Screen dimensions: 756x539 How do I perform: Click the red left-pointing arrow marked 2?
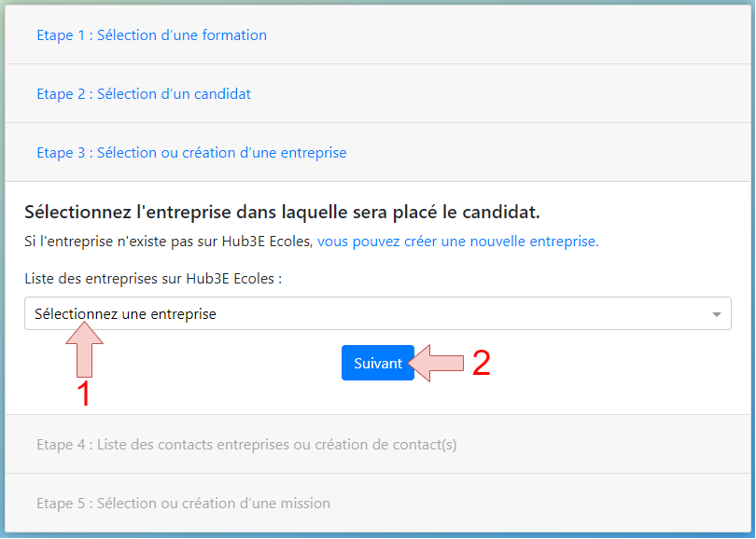[x=435, y=363]
